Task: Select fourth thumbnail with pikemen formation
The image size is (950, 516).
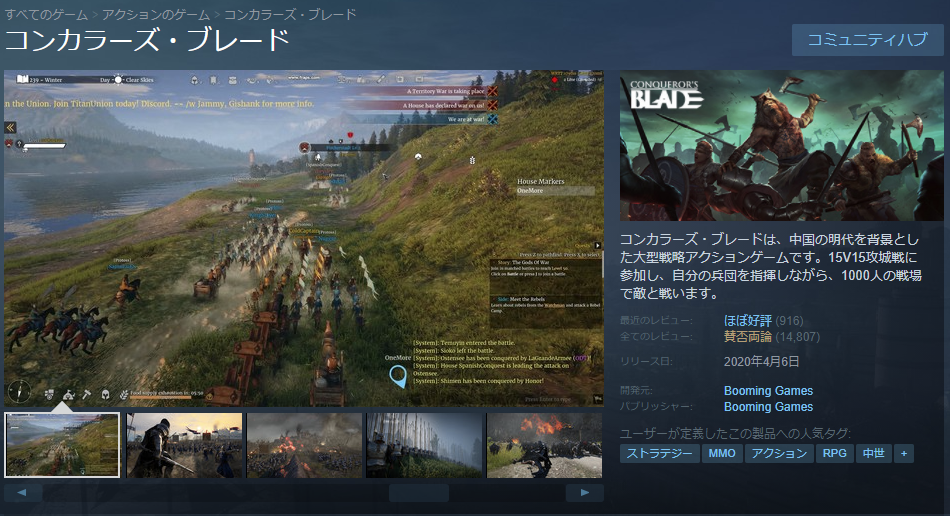Action: 424,445
